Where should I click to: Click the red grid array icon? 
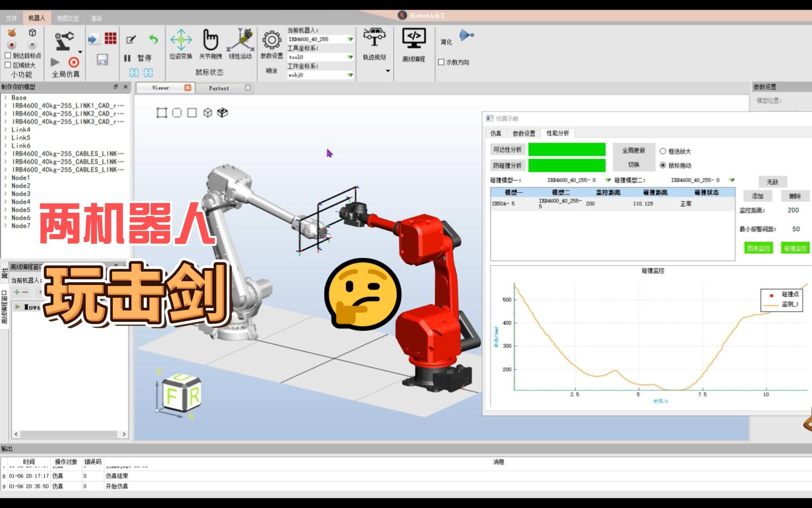[110, 38]
